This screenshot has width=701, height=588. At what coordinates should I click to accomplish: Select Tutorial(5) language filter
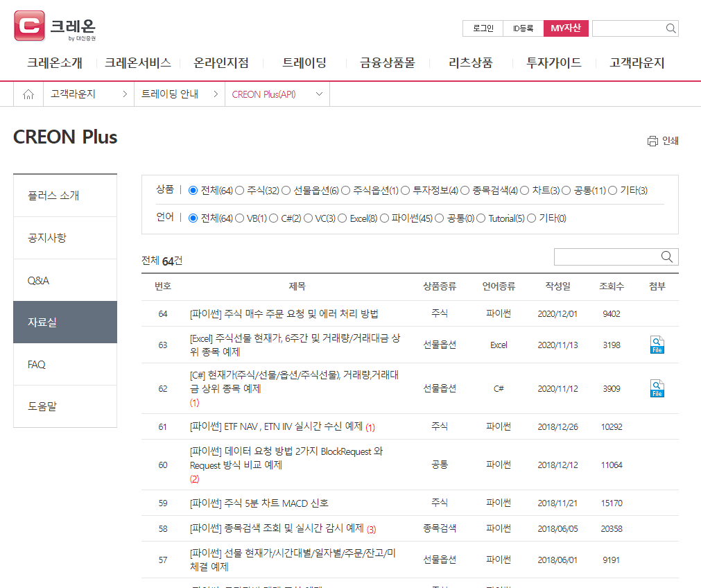coord(481,218)
